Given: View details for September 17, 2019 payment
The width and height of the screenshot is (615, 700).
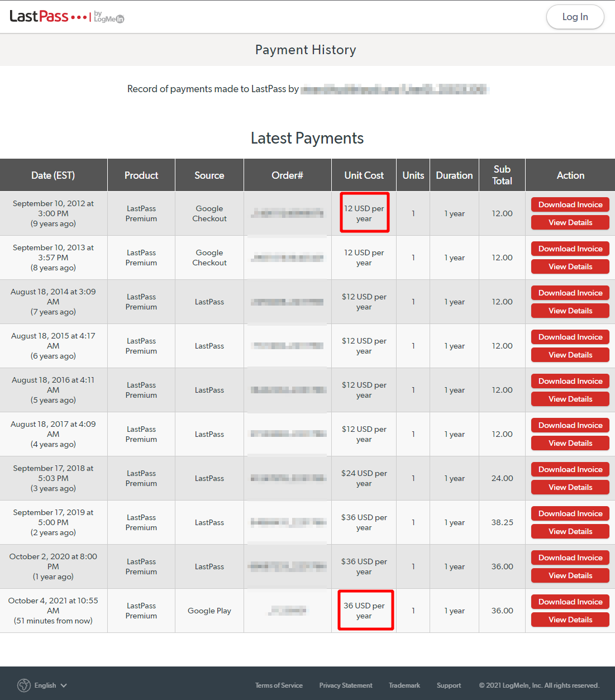Looking at the screenshot, I should click(x=570, y=531).
